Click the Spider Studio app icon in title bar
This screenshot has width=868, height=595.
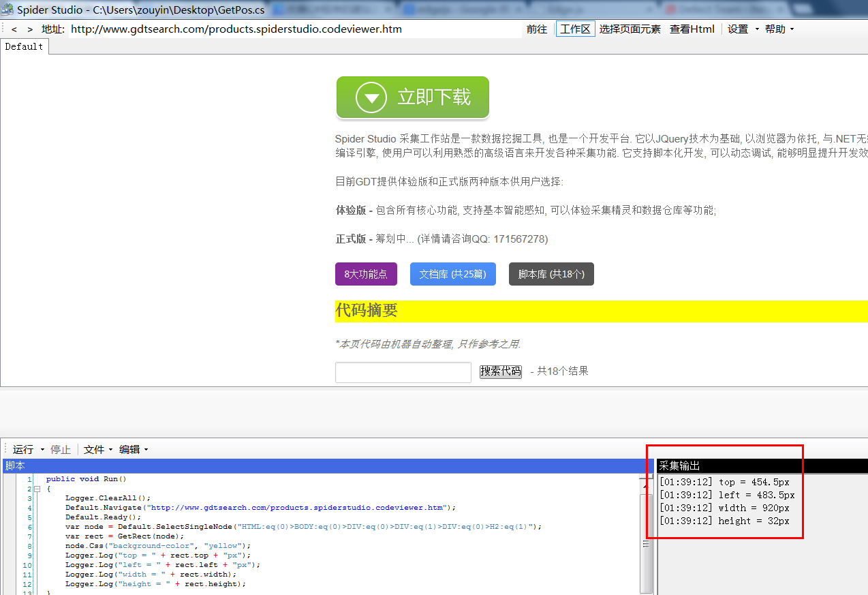pos(7,10)
